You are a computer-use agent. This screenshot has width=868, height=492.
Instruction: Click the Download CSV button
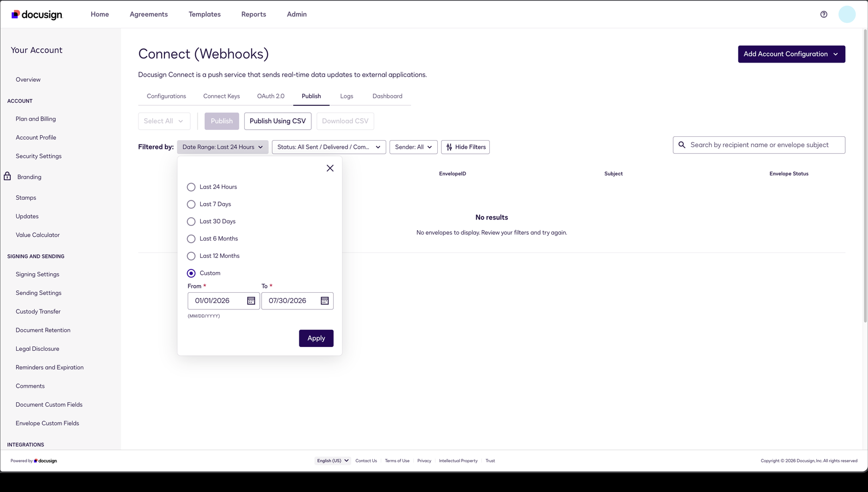(345, 121)
